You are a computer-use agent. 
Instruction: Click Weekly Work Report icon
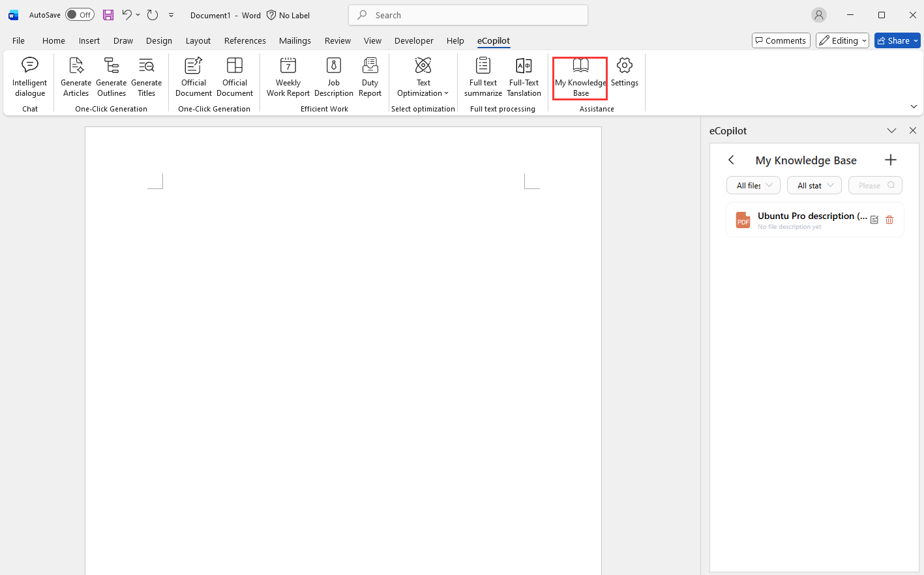(x=288, y=77)
